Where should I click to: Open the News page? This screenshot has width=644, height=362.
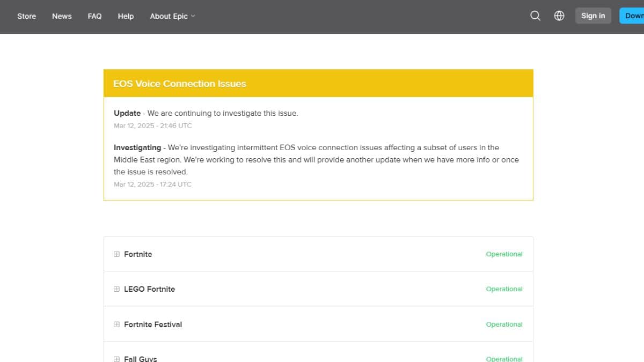pos(62,16)
